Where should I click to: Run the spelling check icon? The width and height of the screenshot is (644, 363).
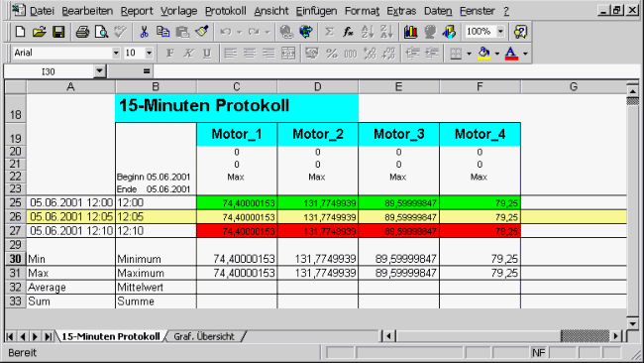(120, 32)
